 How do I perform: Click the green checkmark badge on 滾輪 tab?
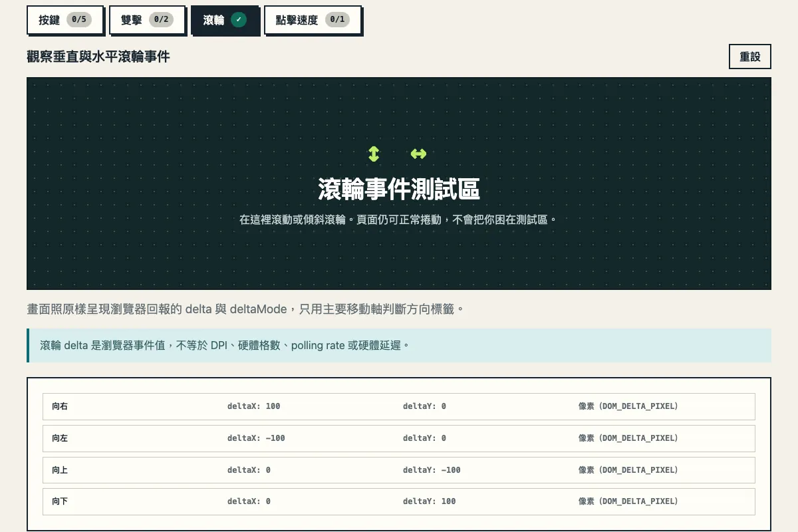click(x=239, y=20)
